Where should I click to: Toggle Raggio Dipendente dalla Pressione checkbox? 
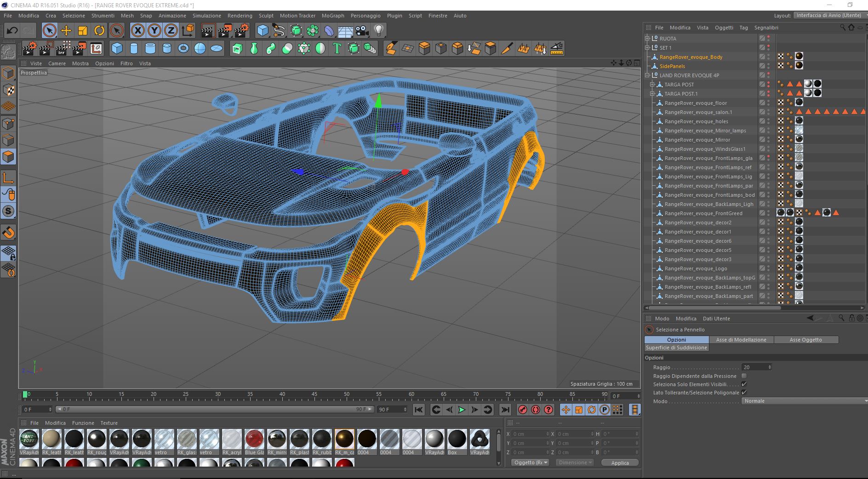[x=744, y=376]
